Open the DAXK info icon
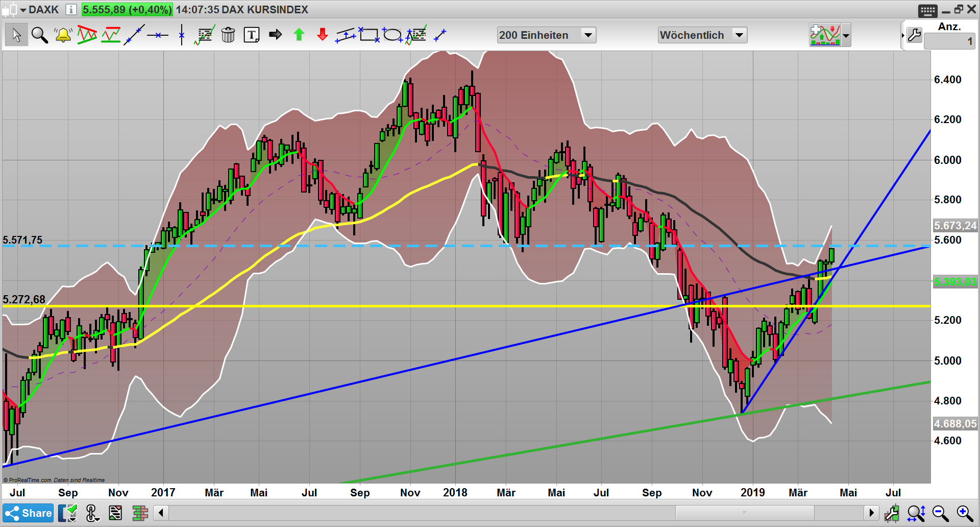 71,10
